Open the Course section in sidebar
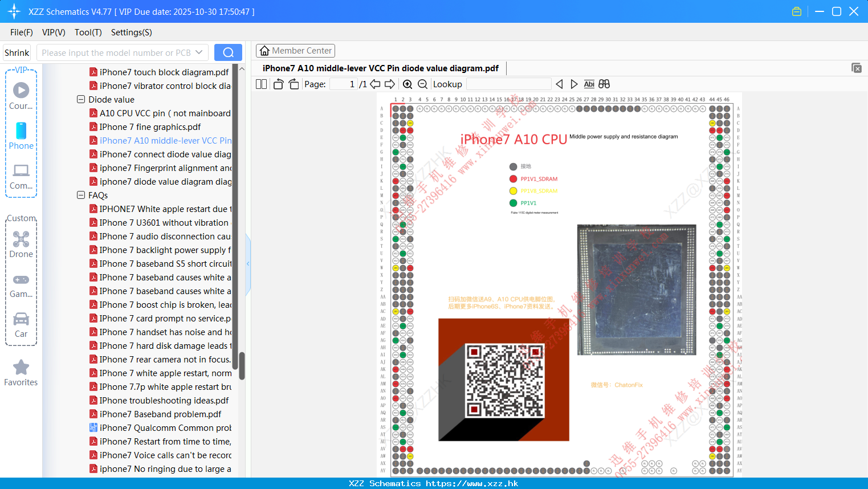This screenshot has height=489, width=868. (21, 96)
